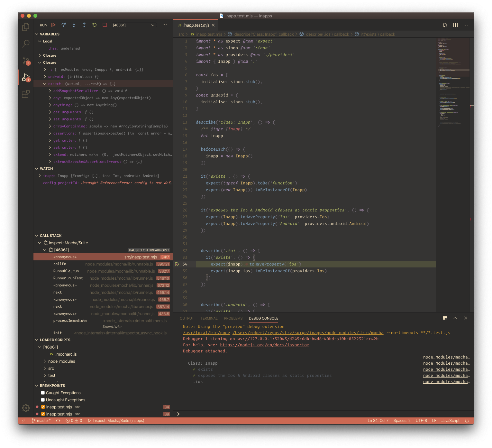Viewport: 492px width, 448px height.
Task: Disable the inapp.test.mjs line 89 breakpoint
Action: point(43,414)
